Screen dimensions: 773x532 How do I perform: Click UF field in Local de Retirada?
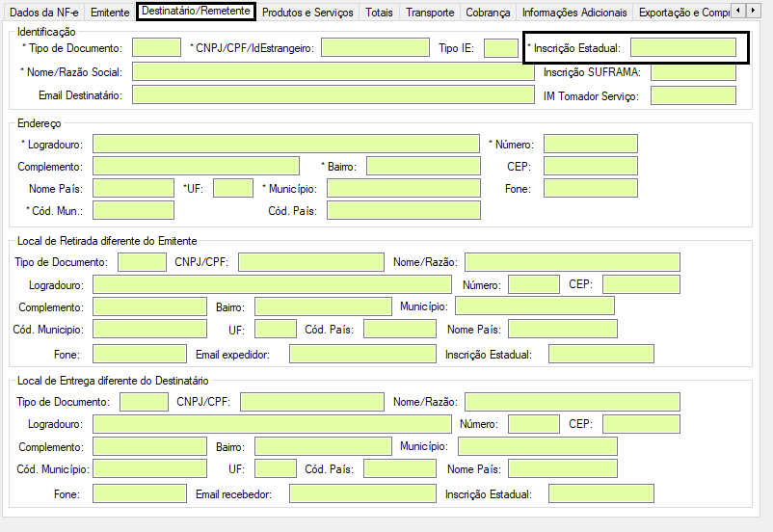pyautogui.click(x=276, y=329)
